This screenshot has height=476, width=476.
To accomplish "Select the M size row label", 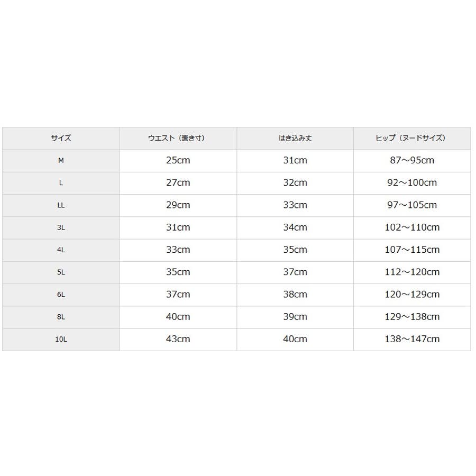I will pos(61,160).
